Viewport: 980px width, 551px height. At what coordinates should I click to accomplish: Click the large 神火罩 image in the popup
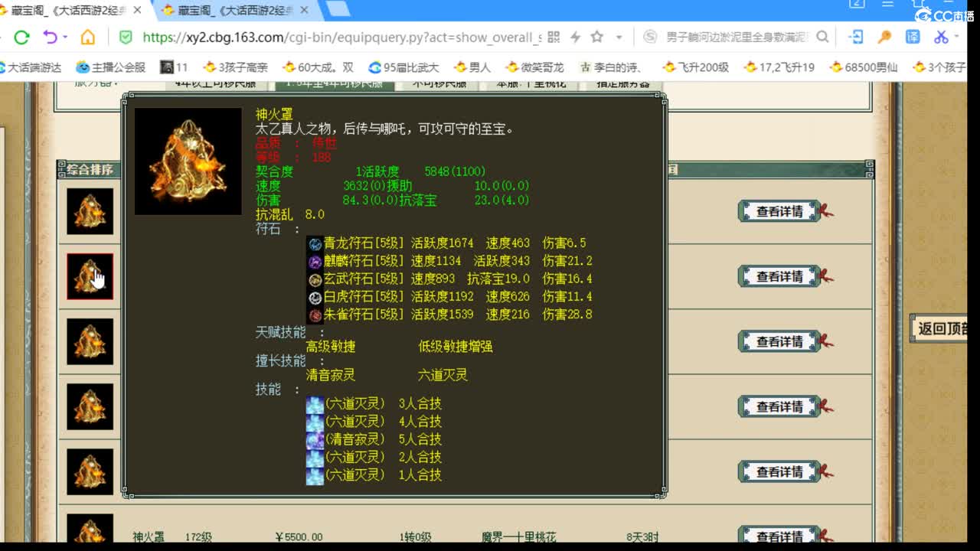188,161
